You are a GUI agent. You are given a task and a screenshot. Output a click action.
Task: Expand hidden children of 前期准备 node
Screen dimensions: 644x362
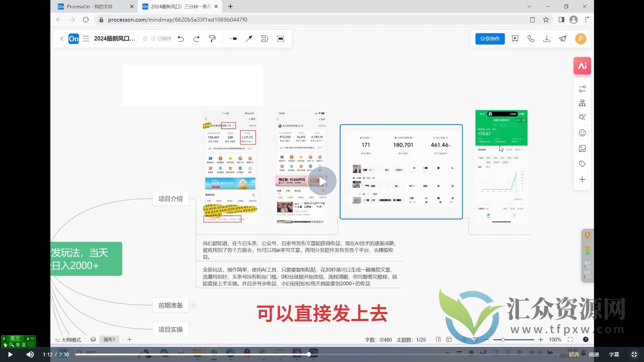[x=193, y=305]
